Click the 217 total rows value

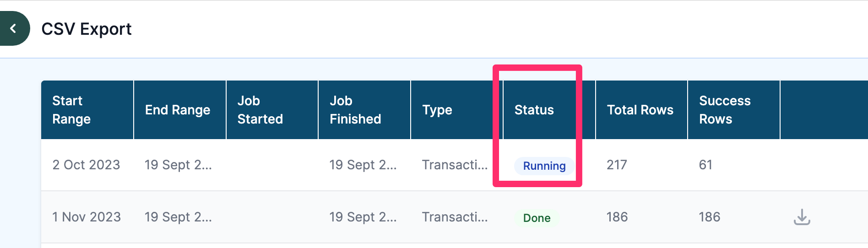(x=617, y=165)
